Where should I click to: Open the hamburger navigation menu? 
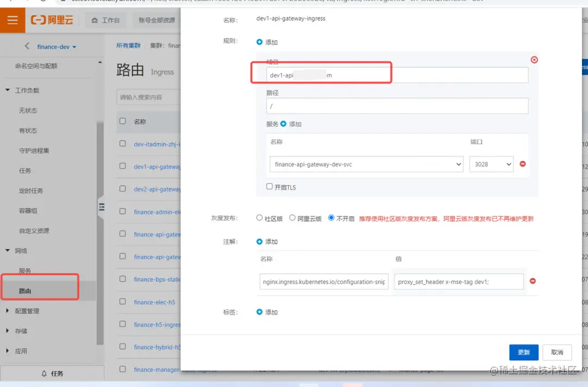13,20
